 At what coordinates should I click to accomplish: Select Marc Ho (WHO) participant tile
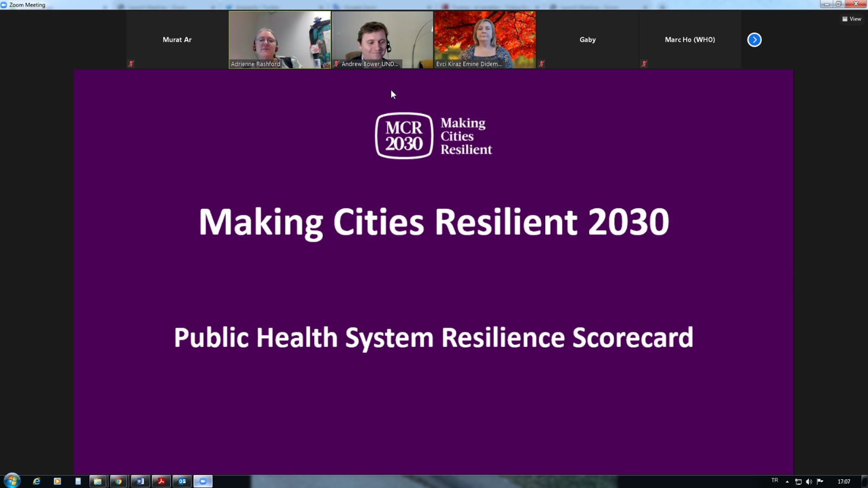coord(690,40)
